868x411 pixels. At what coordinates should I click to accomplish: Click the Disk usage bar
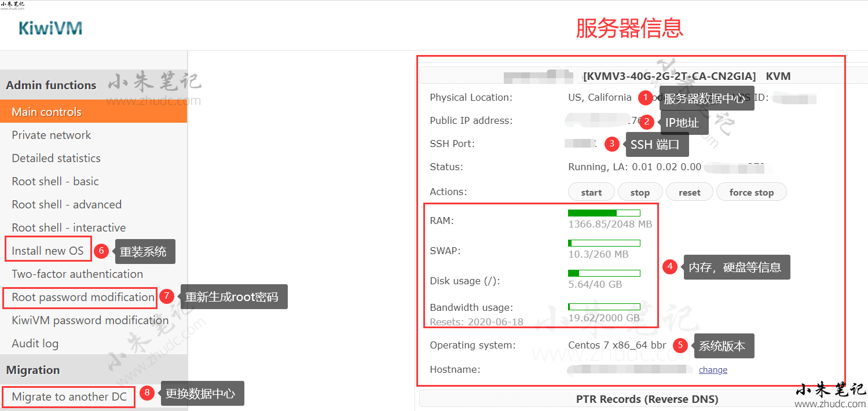pos(604,273)
